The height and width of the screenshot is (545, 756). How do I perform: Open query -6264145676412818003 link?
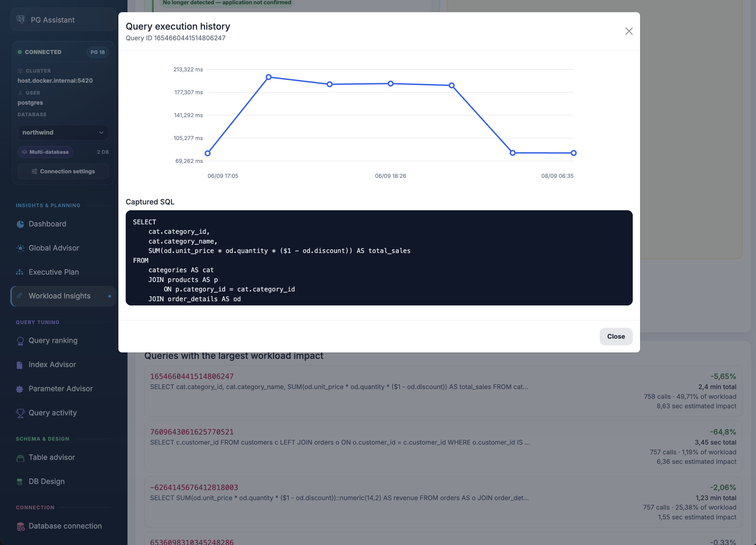(x=194, y=487)
